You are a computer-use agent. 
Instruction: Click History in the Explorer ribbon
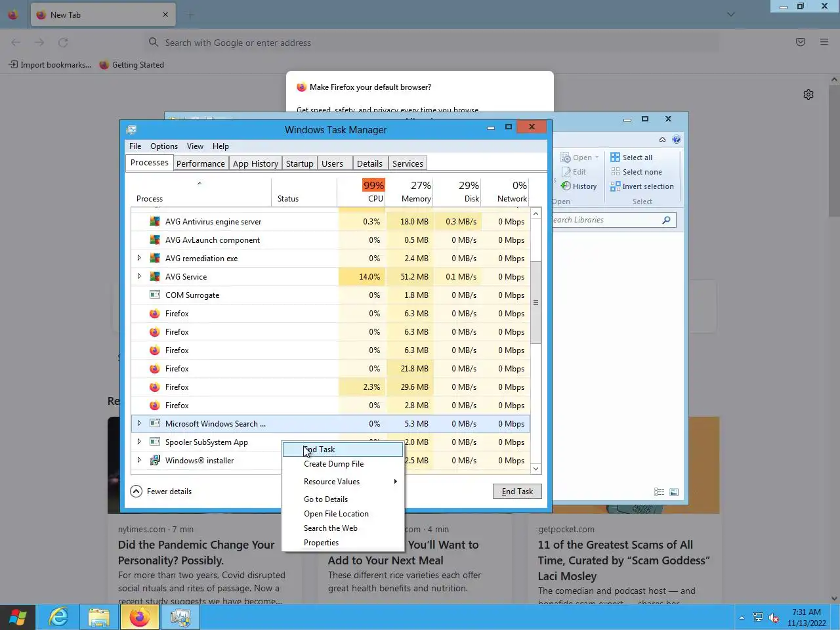coord(579,186)
